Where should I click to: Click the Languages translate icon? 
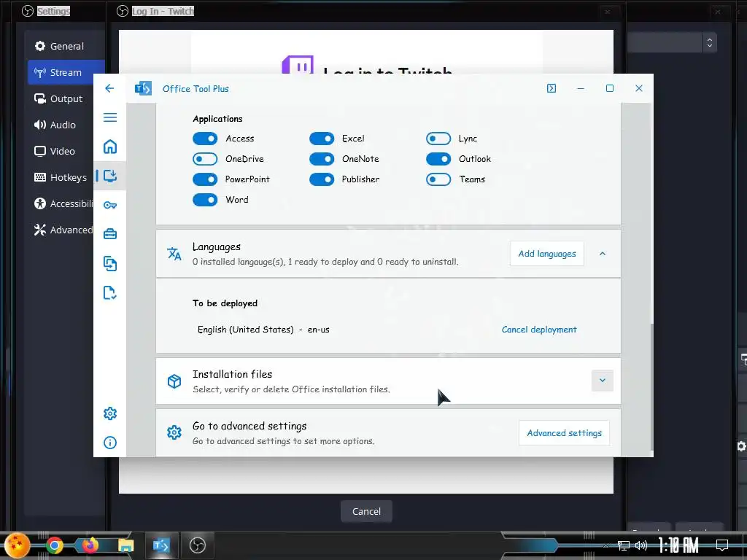pos(174,254)
